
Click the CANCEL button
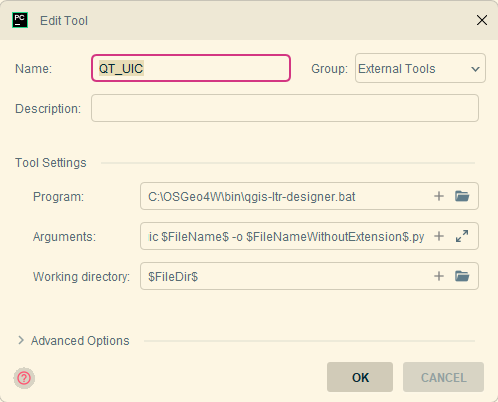(443, 377)
